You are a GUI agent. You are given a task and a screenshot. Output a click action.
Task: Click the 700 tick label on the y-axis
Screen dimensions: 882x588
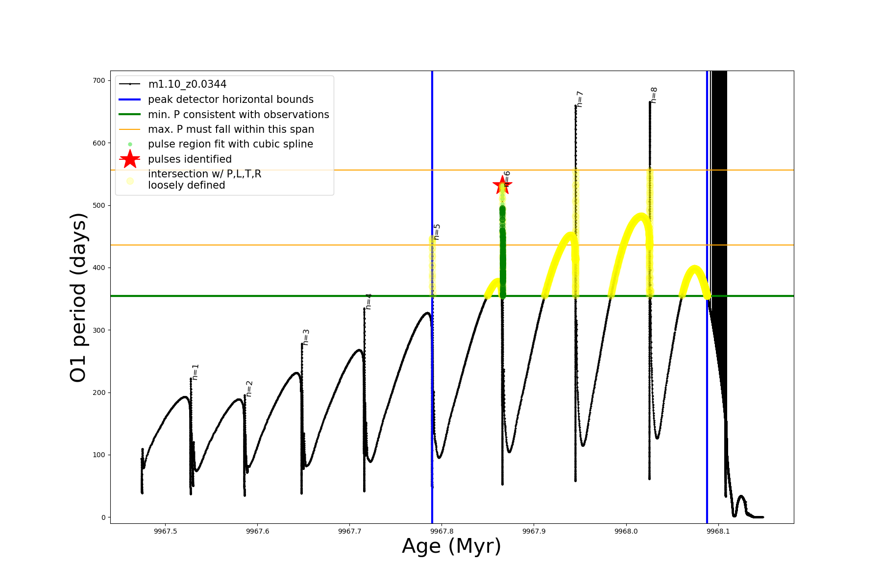pyautogui.click(x=99, y=80)
